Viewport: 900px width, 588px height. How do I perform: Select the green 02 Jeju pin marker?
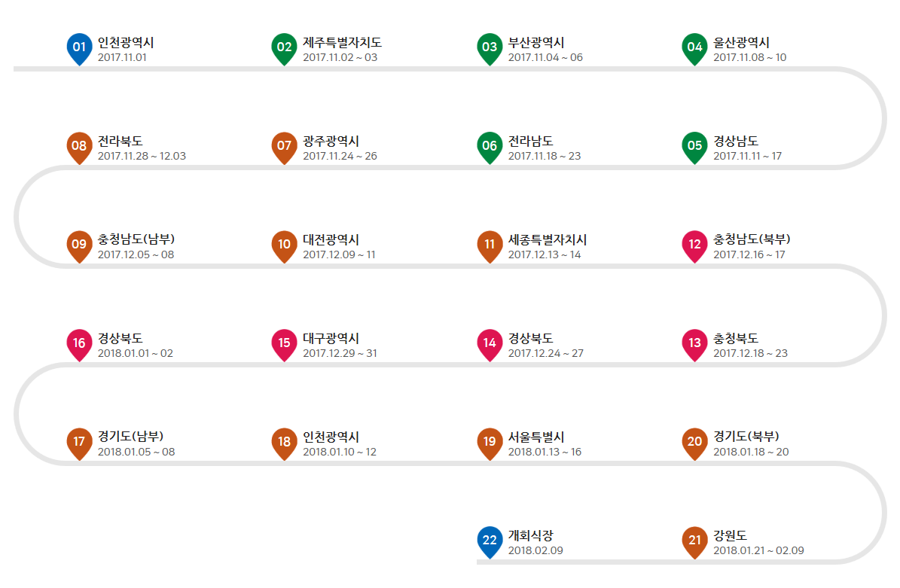tap(284, 47)
